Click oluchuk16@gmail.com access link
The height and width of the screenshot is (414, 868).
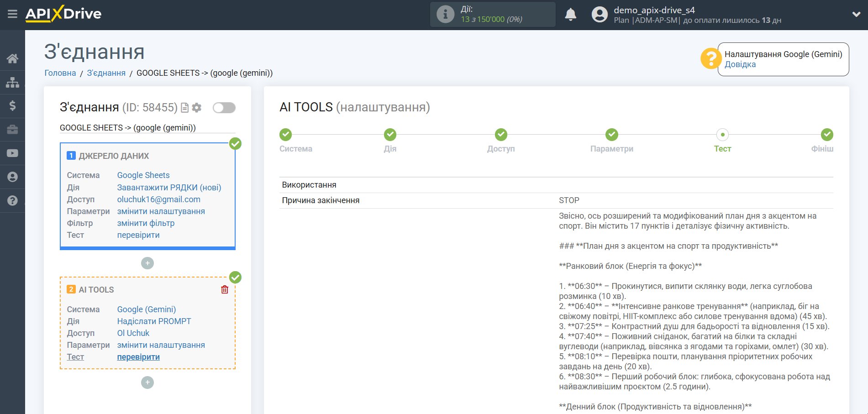coord(159,199)
